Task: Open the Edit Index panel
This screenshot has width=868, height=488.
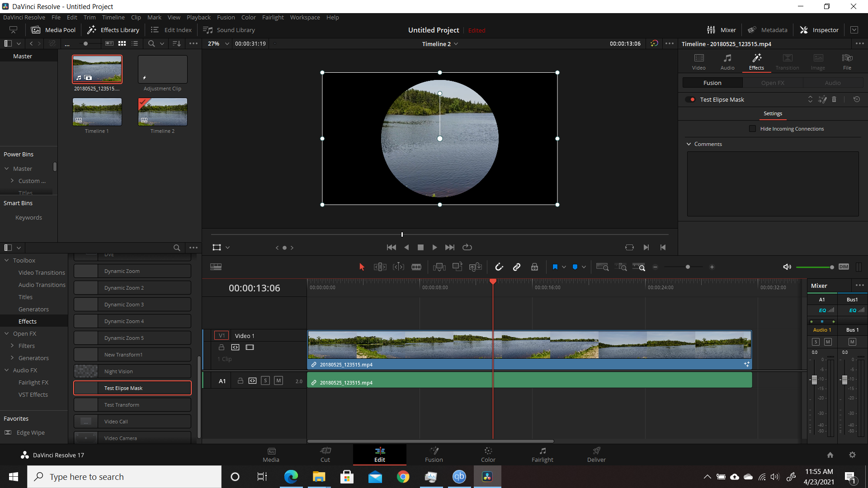Action: coord(171,30)
